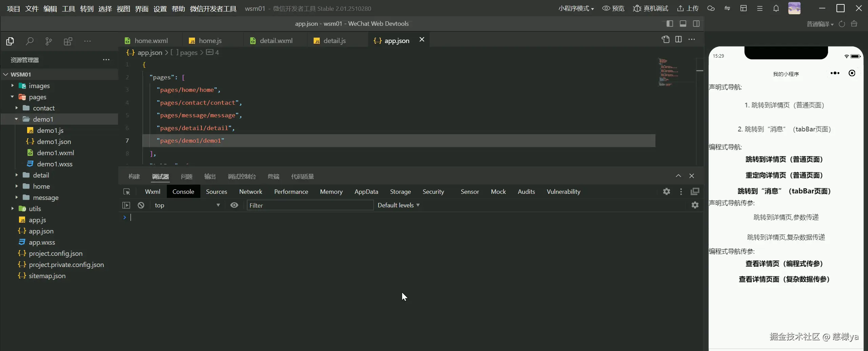This screenshot has height=351, width=868.
Task: Click the code minimap in the editor
Action: (668, 72)
